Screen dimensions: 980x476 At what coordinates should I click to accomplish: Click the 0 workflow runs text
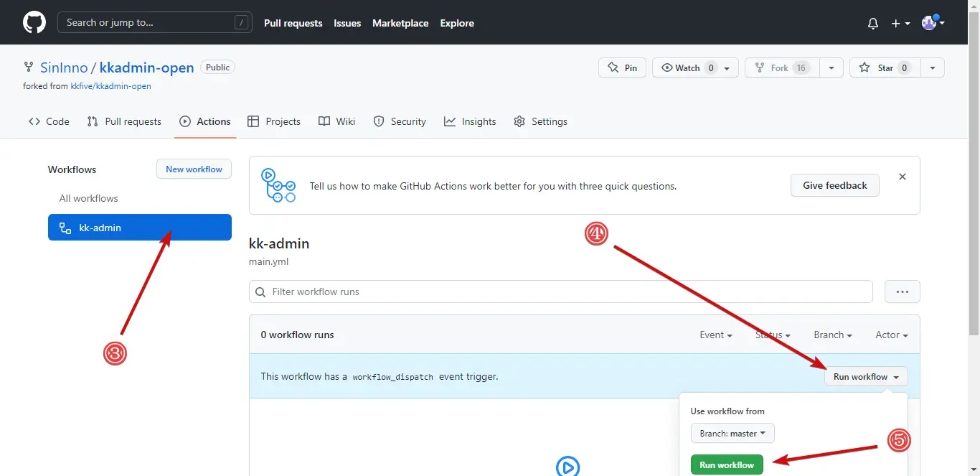point(297,335)
